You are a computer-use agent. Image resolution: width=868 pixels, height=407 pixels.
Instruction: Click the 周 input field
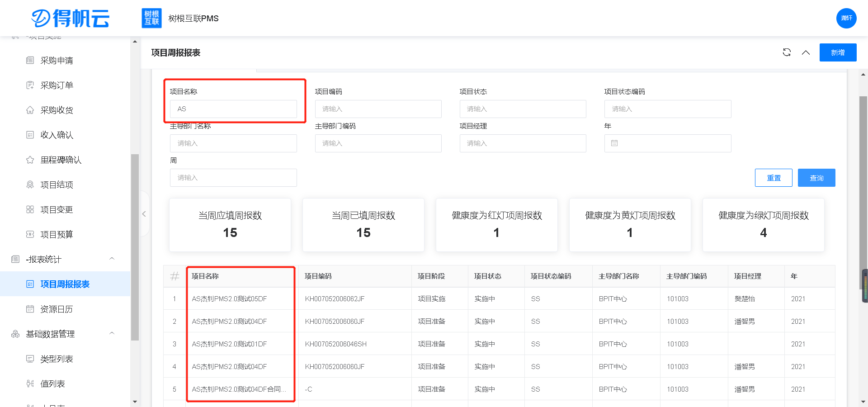(233, 178)
